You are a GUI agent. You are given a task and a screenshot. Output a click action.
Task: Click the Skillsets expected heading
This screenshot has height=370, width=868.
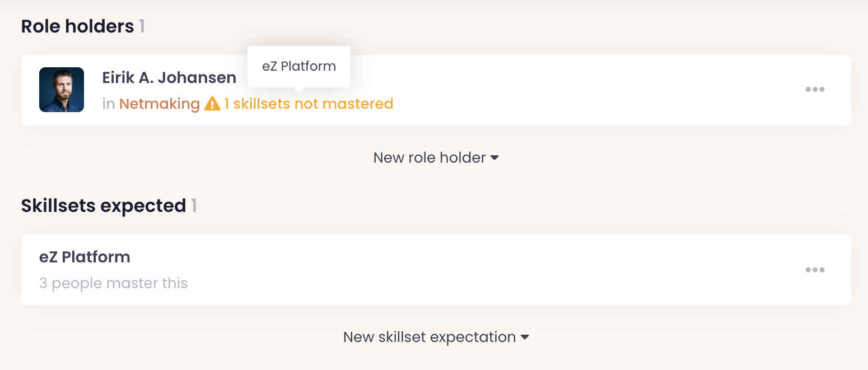(x=104, y=206)
